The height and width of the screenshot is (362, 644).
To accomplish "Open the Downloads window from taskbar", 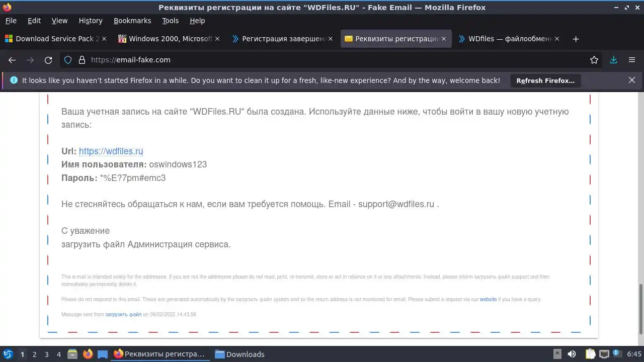I will [x=240, y=354].
